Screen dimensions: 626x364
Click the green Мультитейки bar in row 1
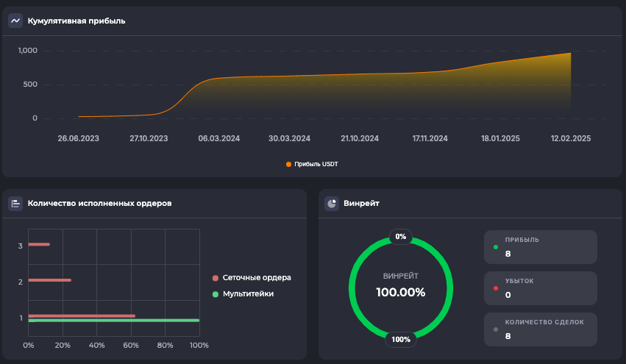[114, 321]
